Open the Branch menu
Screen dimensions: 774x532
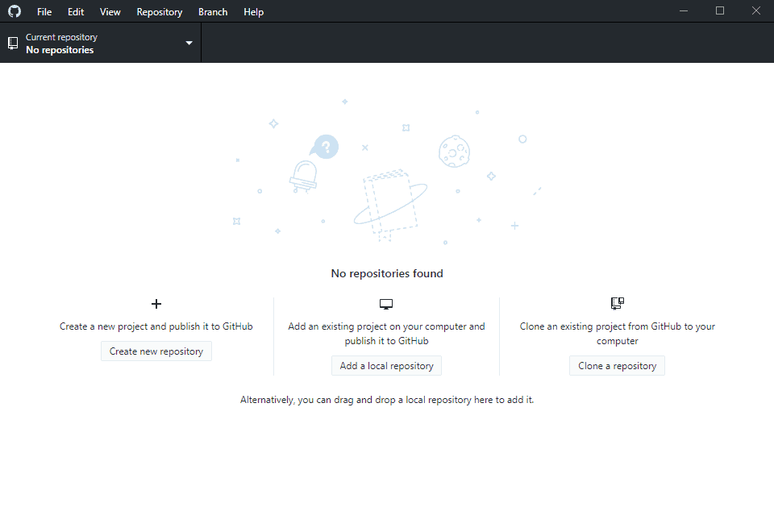[212, 11]
